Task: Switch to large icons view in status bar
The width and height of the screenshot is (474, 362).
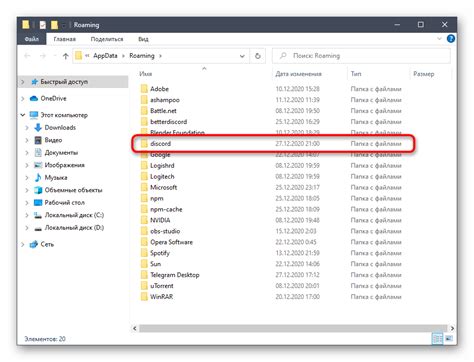Action: 449,339
